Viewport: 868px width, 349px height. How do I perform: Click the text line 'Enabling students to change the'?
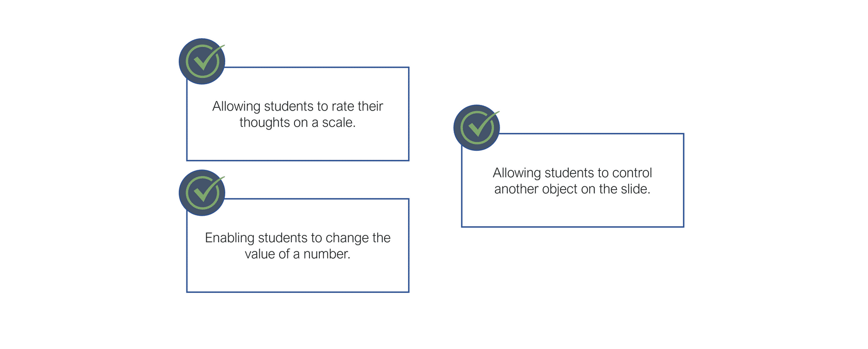(x=298, y=238)
